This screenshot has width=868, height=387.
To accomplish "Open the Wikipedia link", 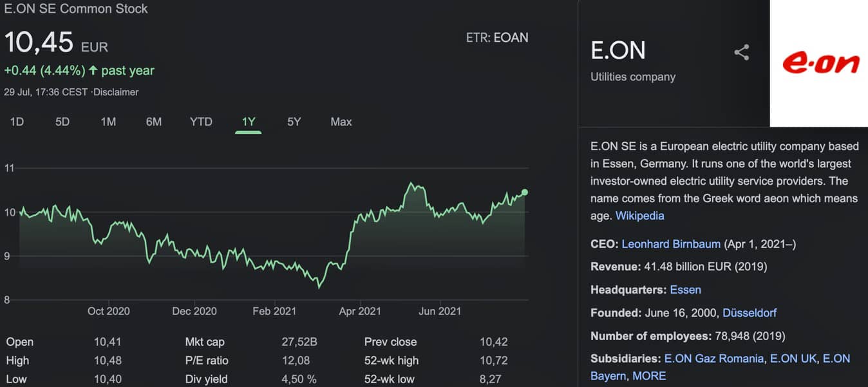I will pos(639,216).
